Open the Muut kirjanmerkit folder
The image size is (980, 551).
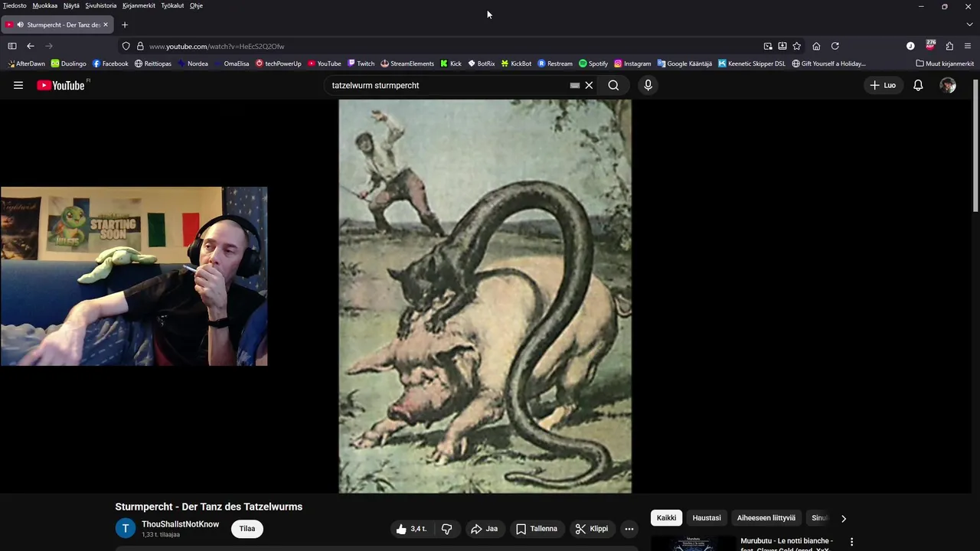945,64
